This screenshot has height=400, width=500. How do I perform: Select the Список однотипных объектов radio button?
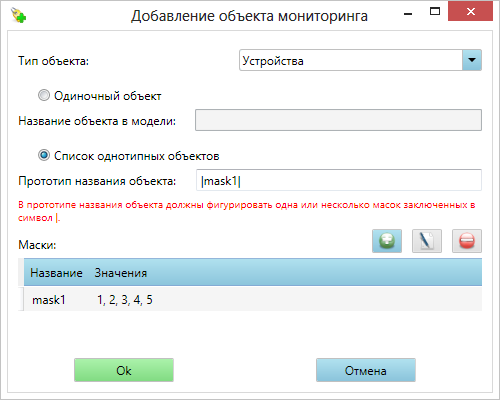click(x=44, y=155)
